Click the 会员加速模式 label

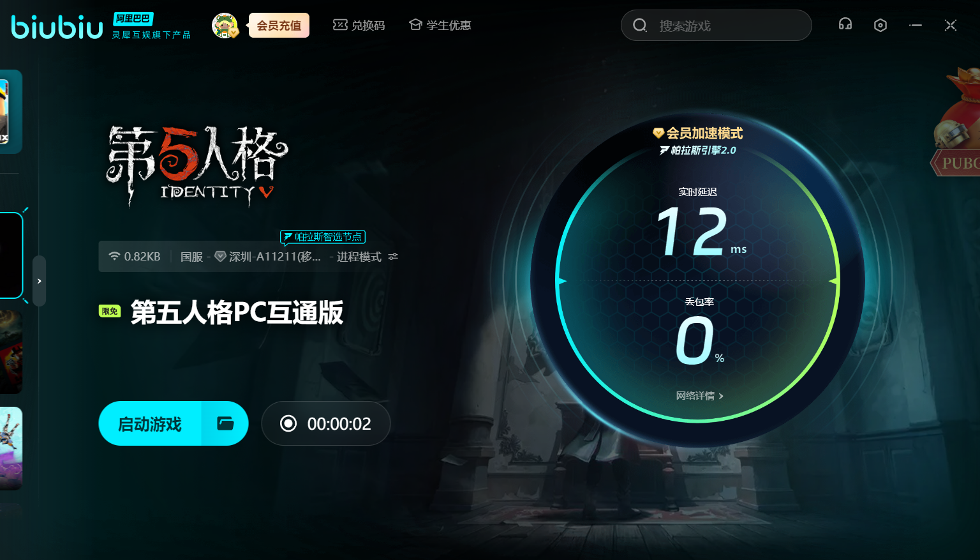(x=698, y=133)
